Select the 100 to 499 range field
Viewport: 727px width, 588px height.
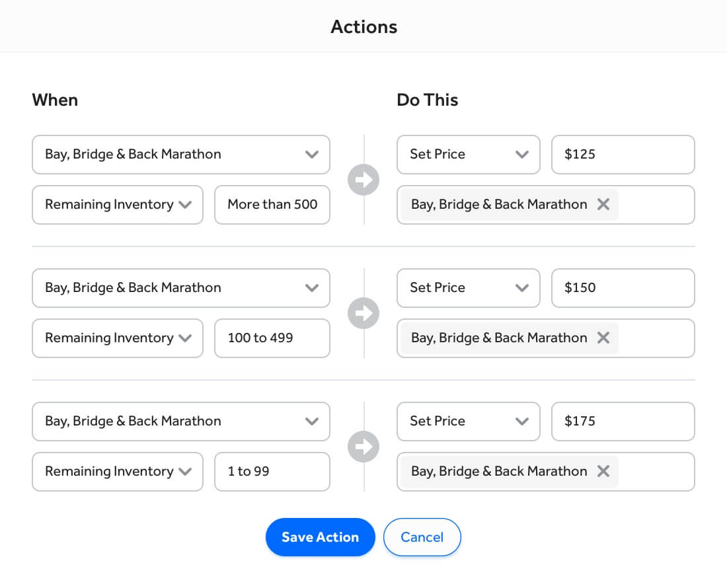272,338
